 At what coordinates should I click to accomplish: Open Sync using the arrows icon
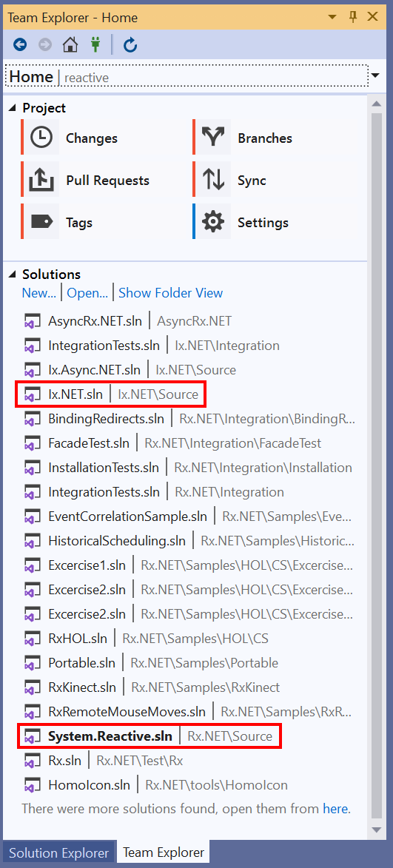212,180
